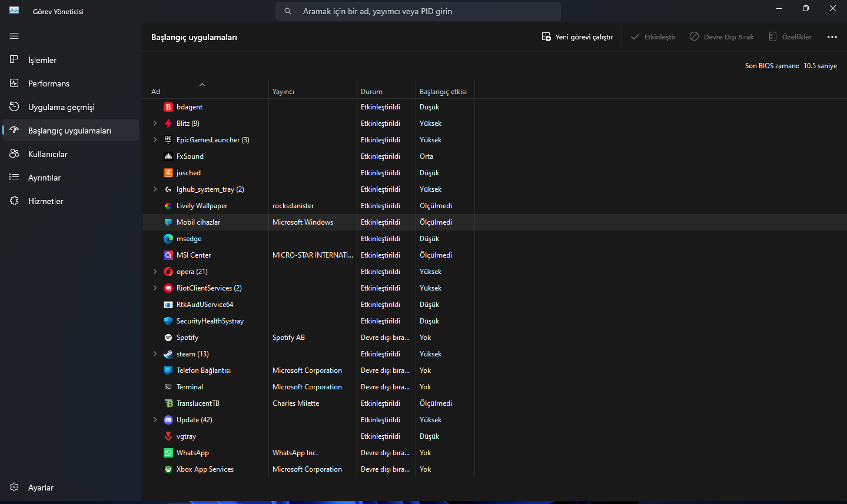Click the TranslucentTB icon

pos(168,403)
